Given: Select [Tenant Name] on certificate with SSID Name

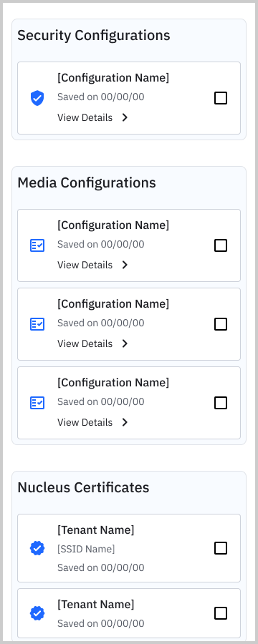Looking at the screenshot, I should click(x=95, y=530).
